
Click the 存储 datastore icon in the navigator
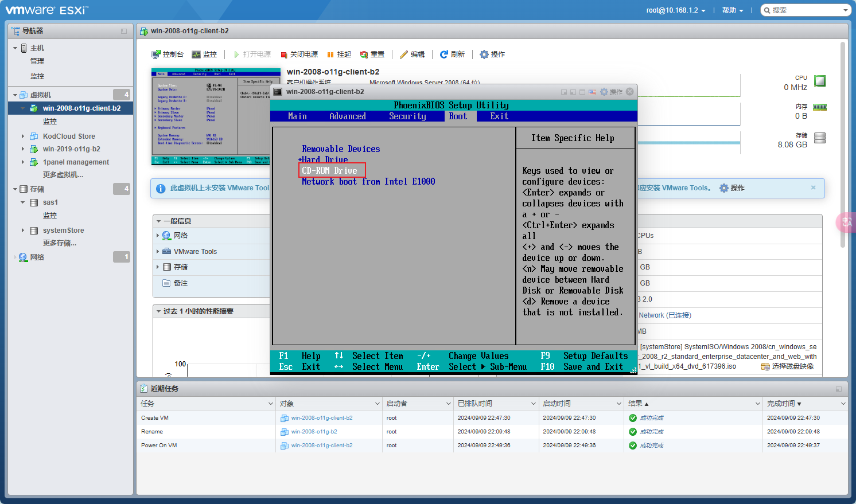tap(24, 189)
